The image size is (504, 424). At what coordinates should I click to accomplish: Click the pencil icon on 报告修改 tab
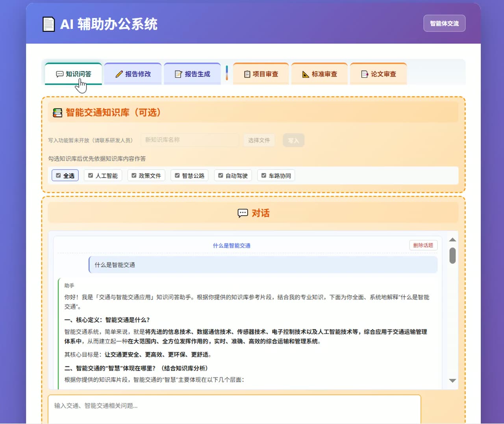point(119,74)
